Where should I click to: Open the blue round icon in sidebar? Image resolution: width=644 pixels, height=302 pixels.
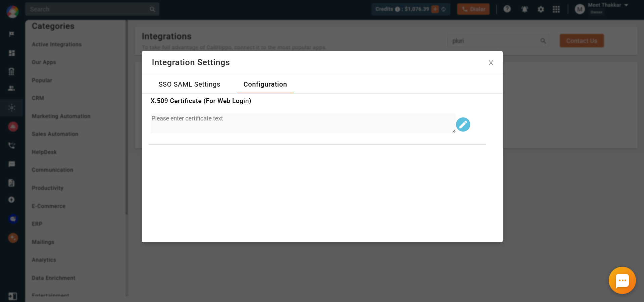pyautogui.click(x=13, y=219)
